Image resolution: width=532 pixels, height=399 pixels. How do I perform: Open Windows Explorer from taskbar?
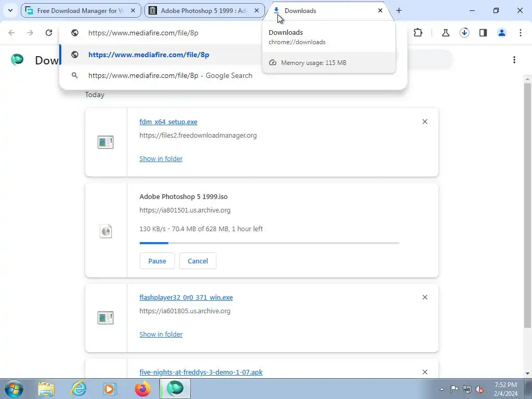click(46, 389)
